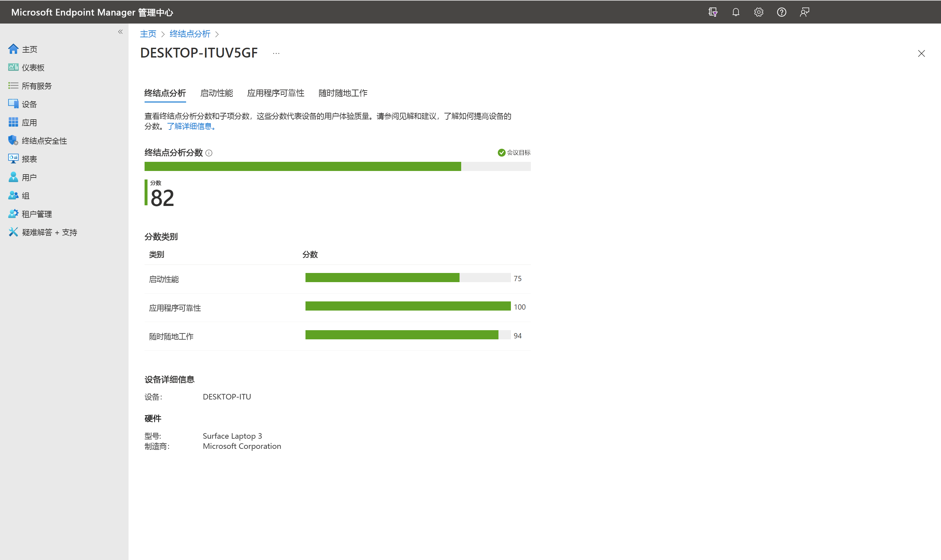The width and height of the screenshot is (941, 560).
Task: Click the 设备 devices icon
Action: coord(13,104)
